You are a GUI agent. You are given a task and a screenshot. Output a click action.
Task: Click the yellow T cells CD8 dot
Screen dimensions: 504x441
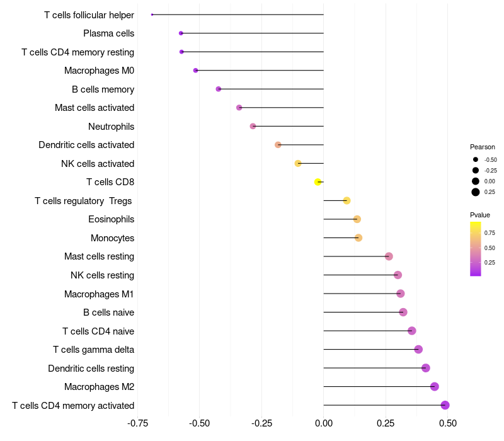(318, 182)
